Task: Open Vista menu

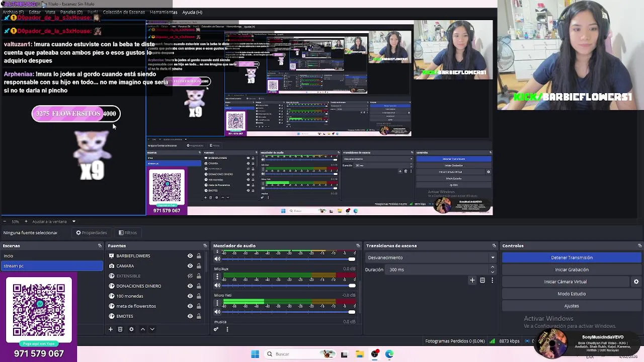Action: (50, 12)
